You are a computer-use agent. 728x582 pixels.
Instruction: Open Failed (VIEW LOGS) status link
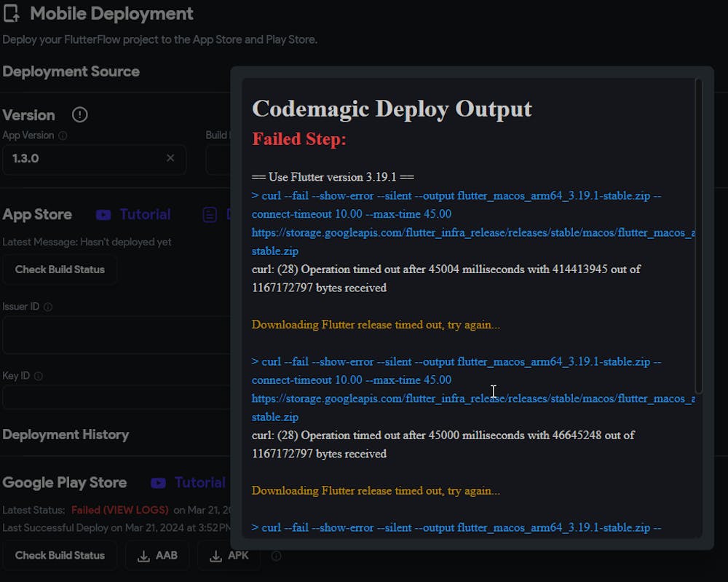119,510
